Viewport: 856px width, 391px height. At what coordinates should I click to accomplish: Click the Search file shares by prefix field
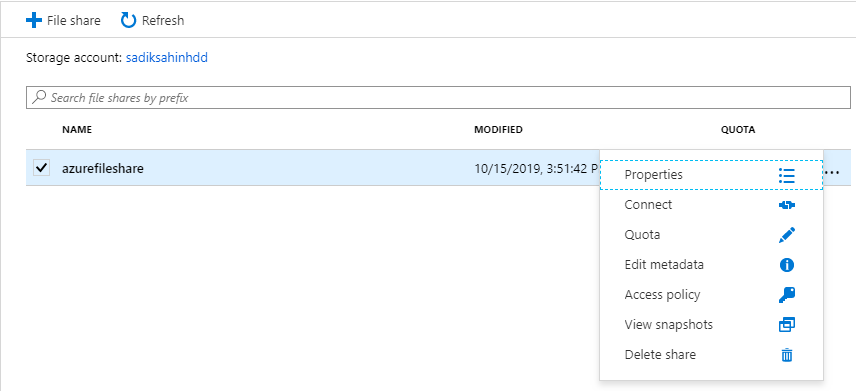tap(438, 98)
